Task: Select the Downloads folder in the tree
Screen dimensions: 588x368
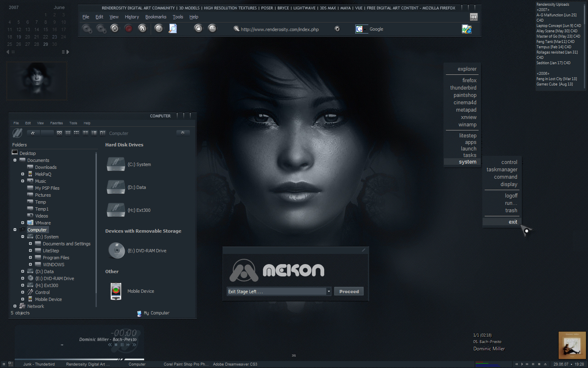Action: tap(46, 167)
